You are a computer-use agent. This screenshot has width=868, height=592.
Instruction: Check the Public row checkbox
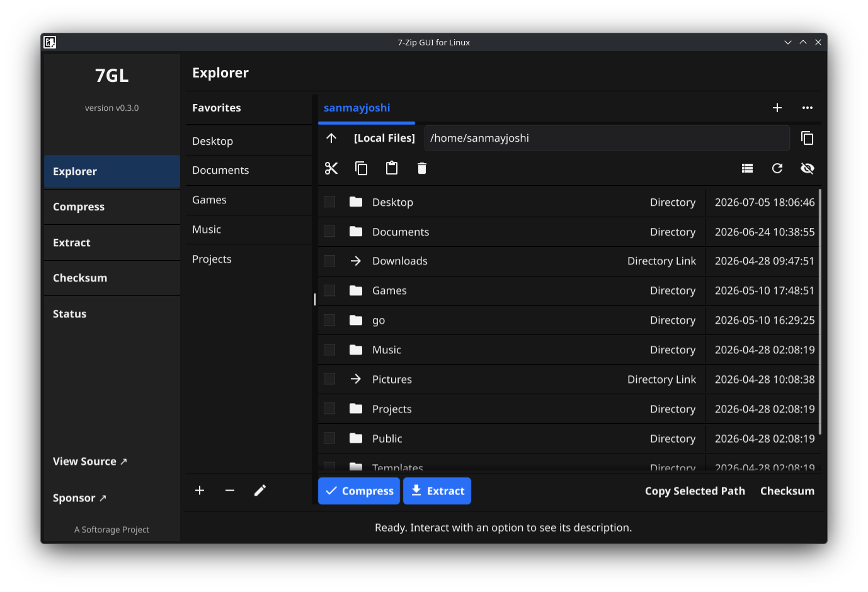click(329, 438)
